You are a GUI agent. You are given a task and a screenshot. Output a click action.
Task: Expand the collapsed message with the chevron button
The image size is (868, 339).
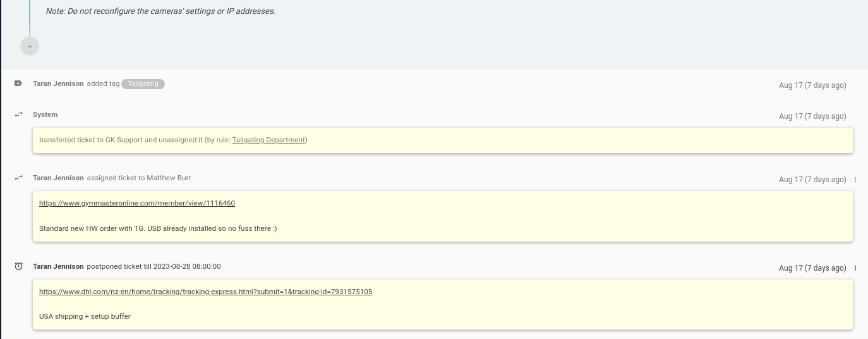(x=30, y=46)
